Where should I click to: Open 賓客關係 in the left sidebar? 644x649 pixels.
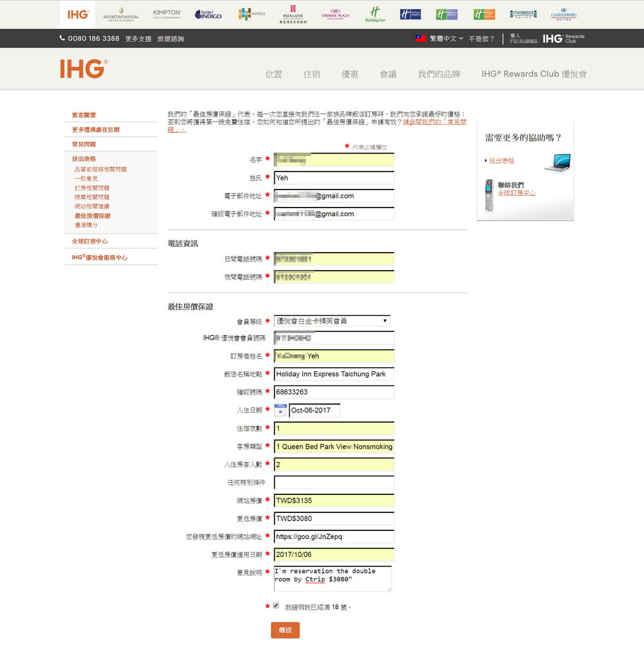point(84,115)
